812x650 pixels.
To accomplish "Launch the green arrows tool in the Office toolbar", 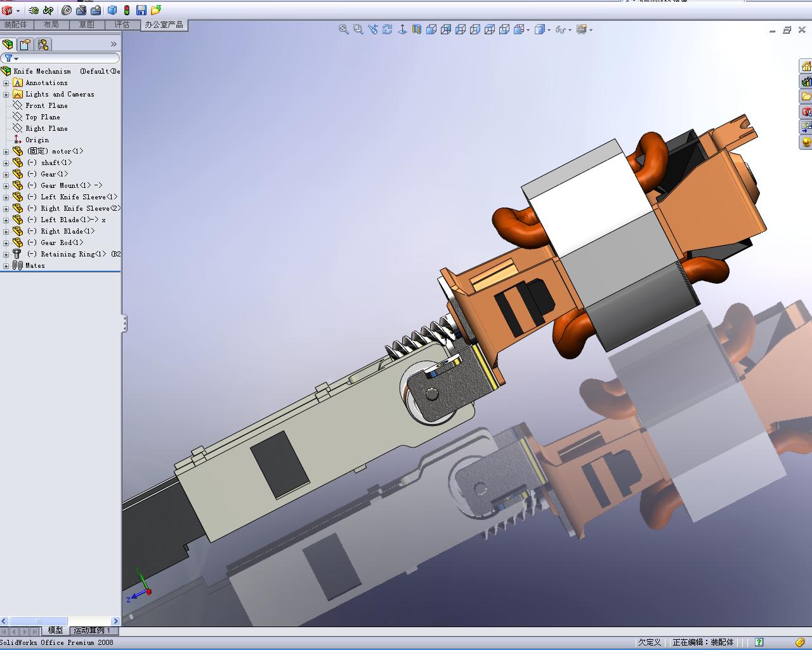I will tap(48, 10).
